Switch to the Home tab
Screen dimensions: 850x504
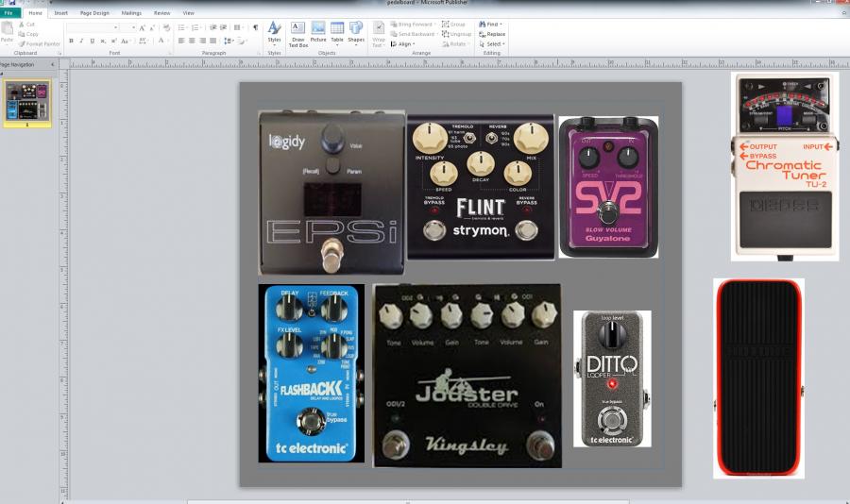(35, 13)
